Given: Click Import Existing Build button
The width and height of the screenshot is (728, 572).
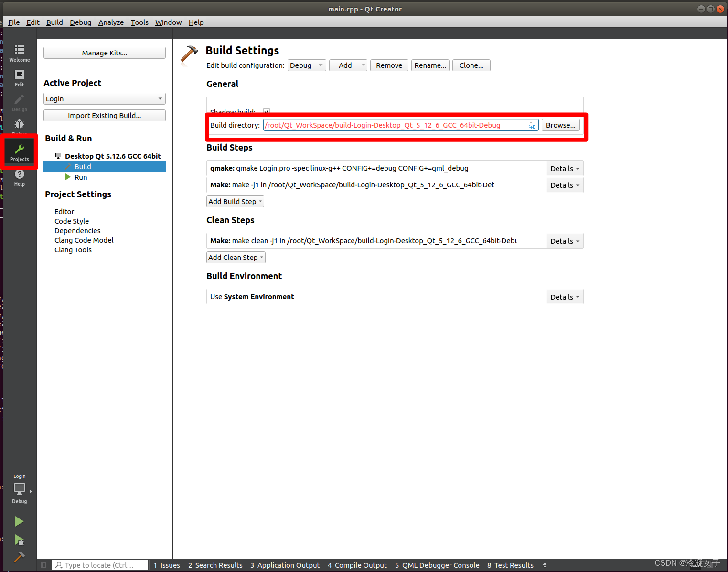Looking at the screenshot, I should click(x=105, y=116).
